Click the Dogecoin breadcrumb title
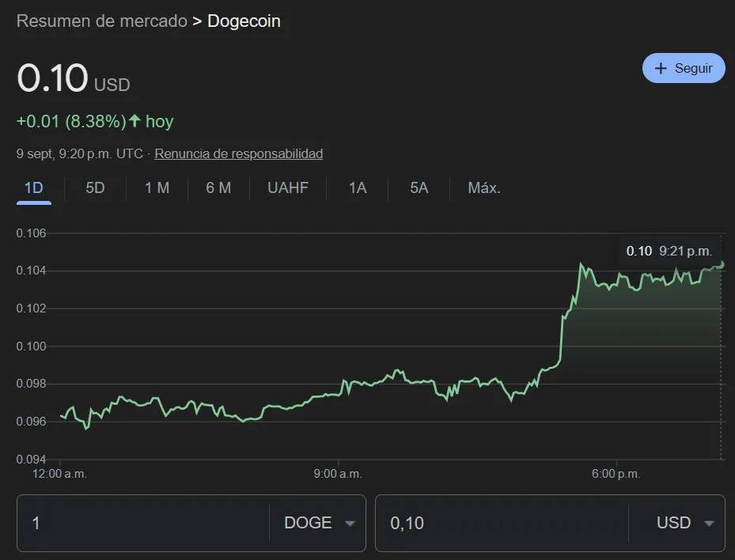Screen dimensions: 735x560 tap(244, 21)
